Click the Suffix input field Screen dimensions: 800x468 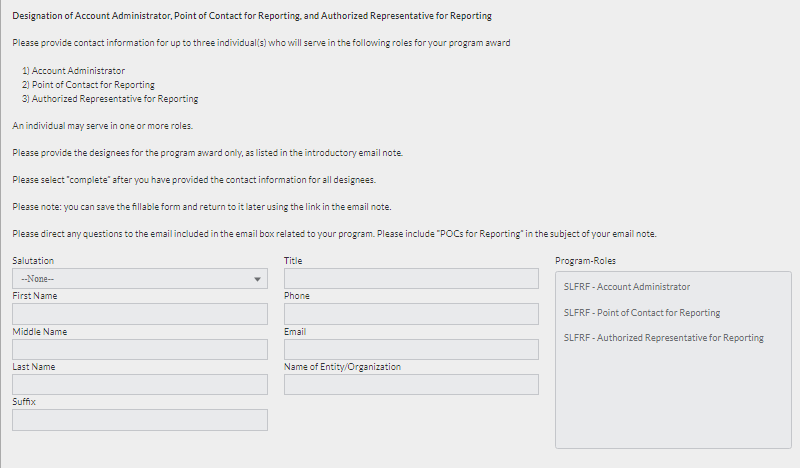point(140,420)
